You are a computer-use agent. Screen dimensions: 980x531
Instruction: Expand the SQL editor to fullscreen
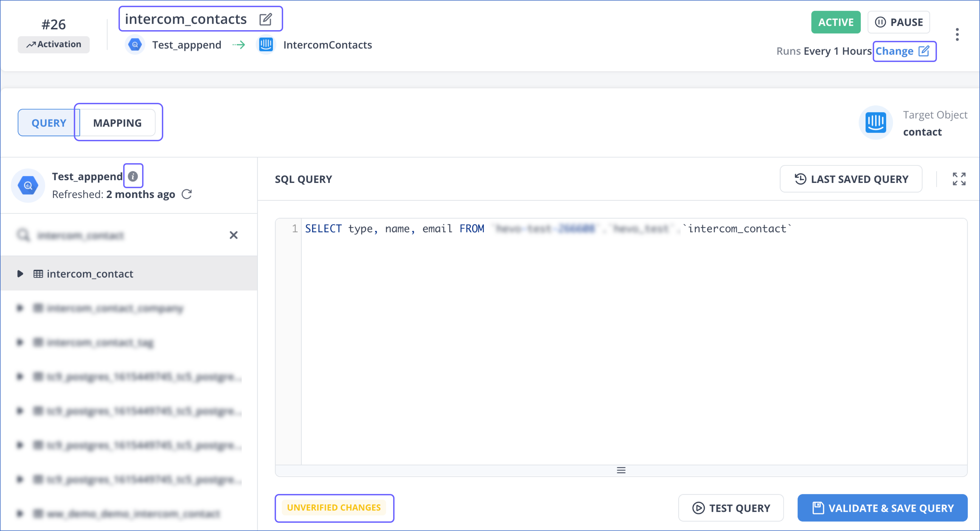point(959,179)
